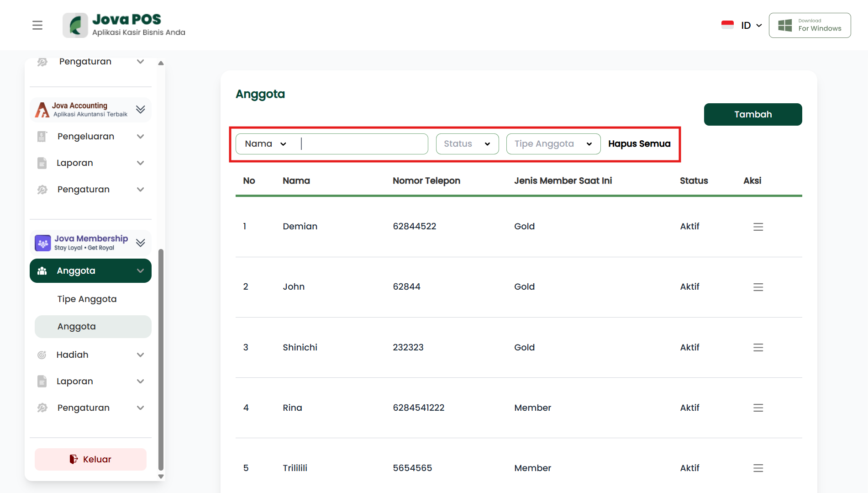Click the Jova POS logo
868x493 pixels.
[124, 25]
